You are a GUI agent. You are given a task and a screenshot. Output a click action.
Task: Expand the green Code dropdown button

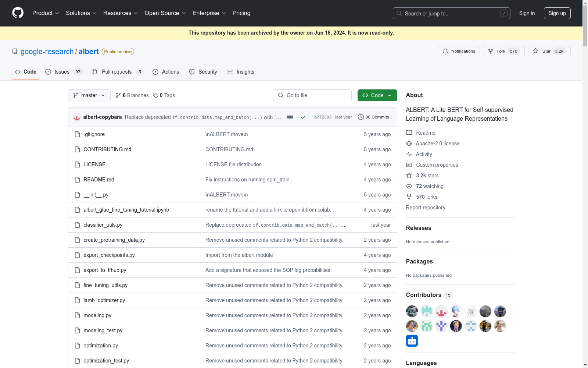point(377,95)
